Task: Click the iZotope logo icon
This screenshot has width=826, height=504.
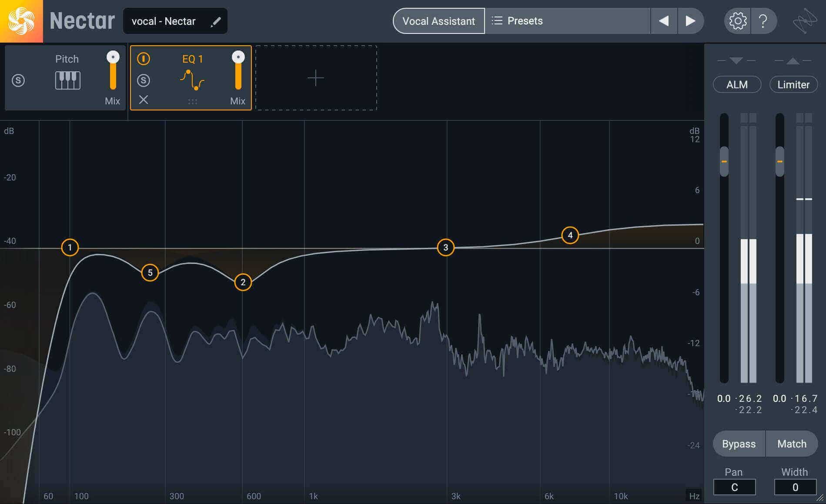Action: coord(804,21)
